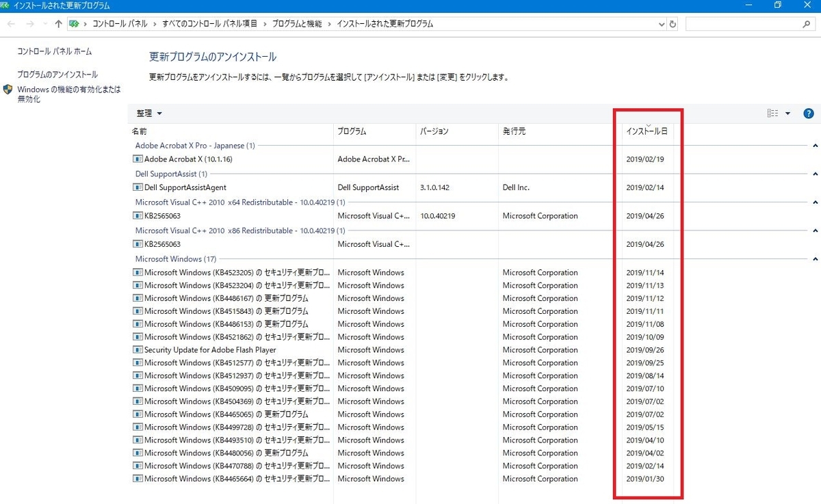The width and height of the screenshot is (821, 504).
Task: Collapse the Visual C++ 2010 x86 group
Action: tap(815, 231)
